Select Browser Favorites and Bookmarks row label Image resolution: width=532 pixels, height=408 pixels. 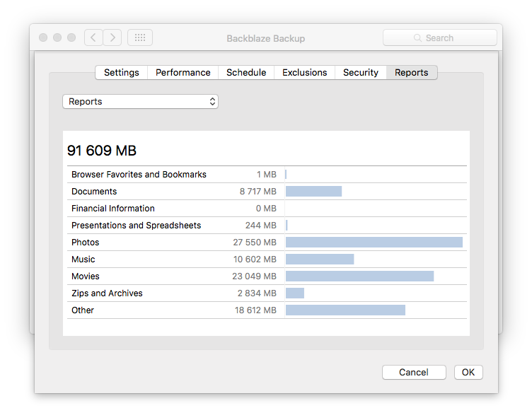(139, 175)
